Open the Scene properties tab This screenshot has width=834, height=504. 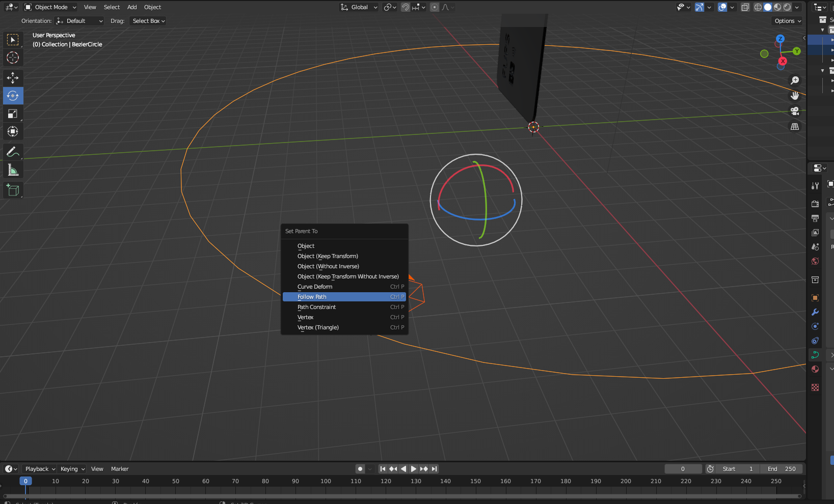(815, 246)
